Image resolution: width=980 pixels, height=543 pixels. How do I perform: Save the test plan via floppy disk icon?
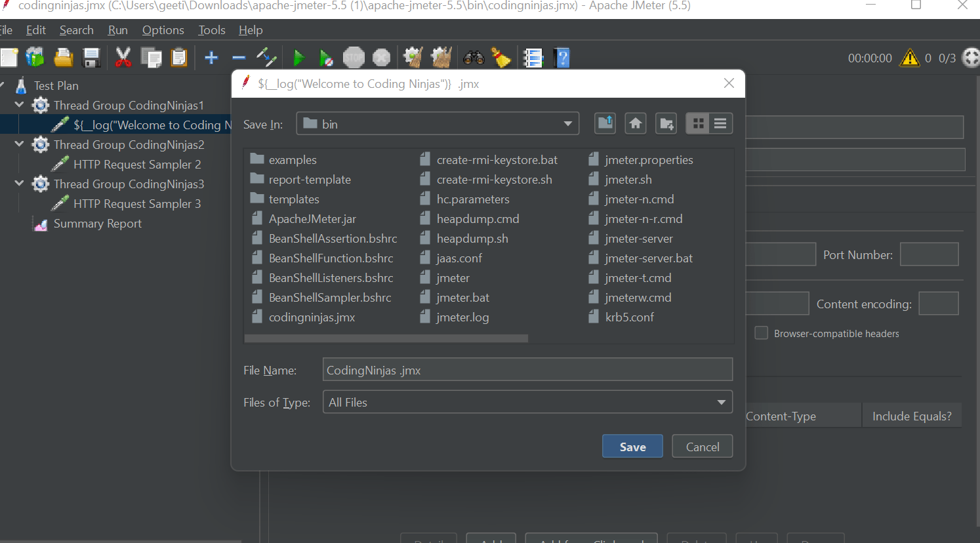(x=91, y=58)
